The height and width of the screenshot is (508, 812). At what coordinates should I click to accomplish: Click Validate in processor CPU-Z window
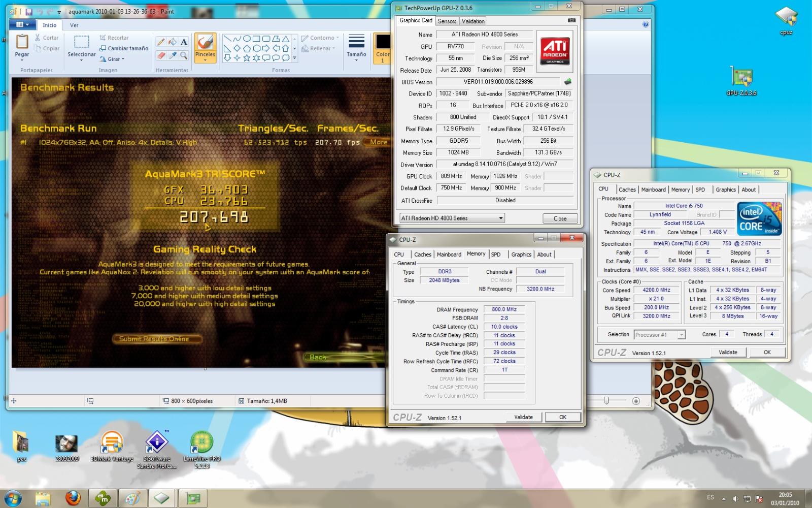(728, 352)
